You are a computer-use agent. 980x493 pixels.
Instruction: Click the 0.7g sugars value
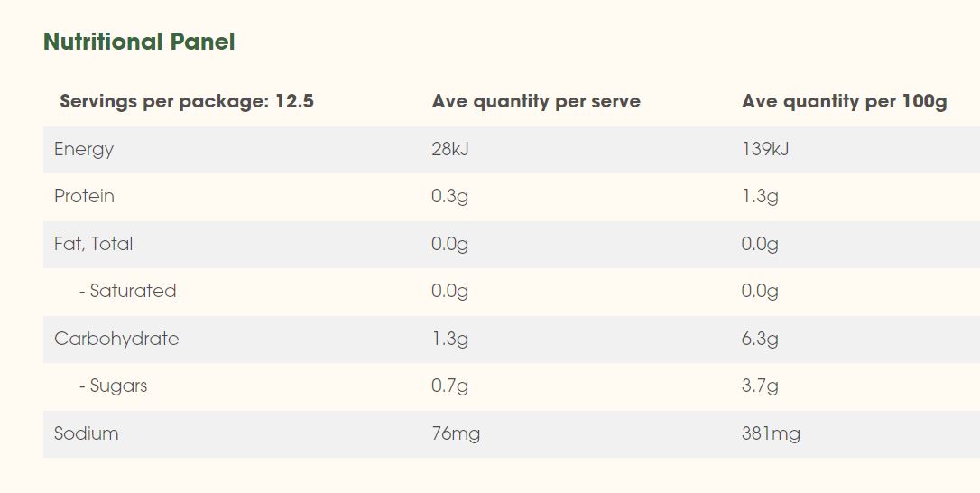coord(450,386)
